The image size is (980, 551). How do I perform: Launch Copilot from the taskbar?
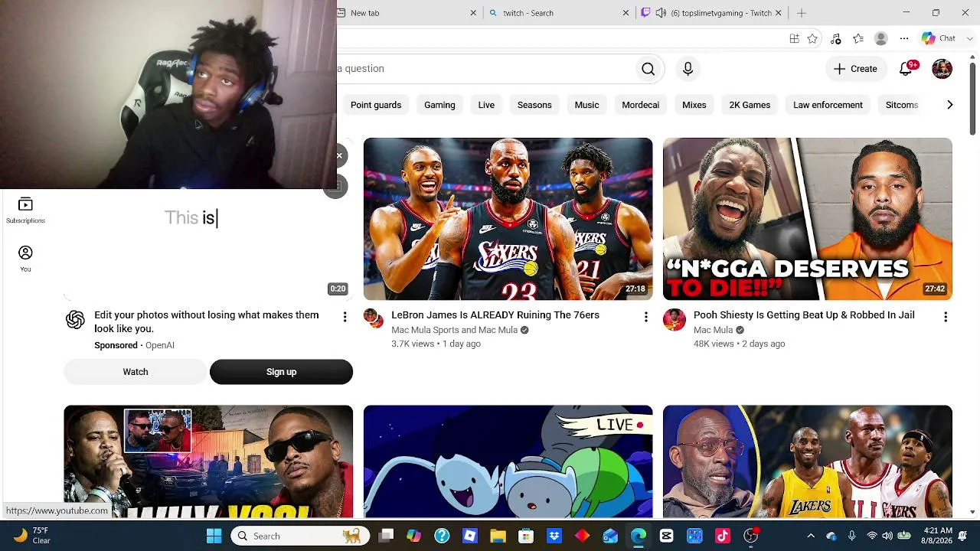[414, 536]
